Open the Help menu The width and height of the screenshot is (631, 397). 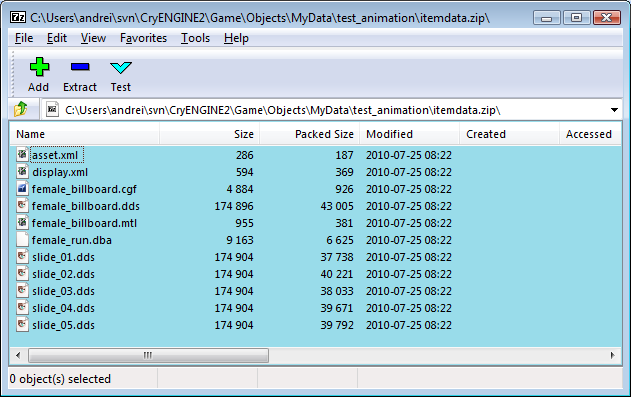coord(236,38)
